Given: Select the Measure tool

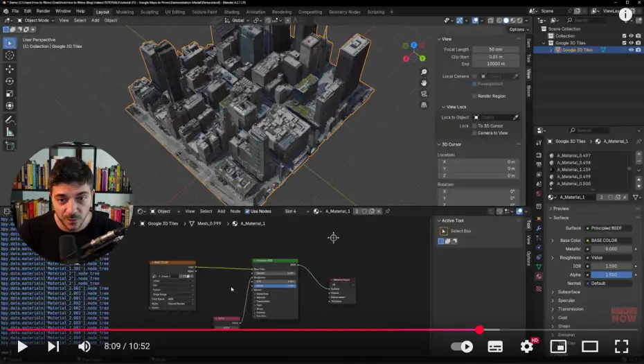Looking at the screenshot, I should [x=10, y=132].
